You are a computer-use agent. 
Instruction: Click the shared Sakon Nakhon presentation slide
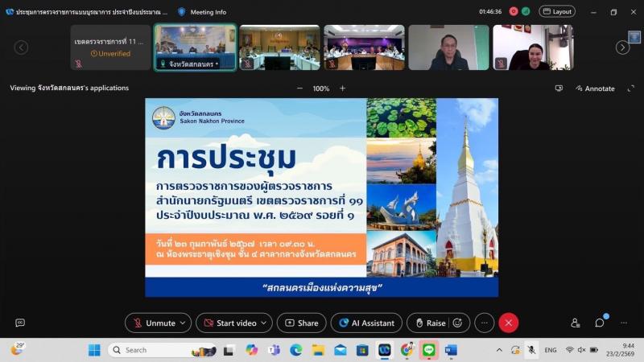321,197
